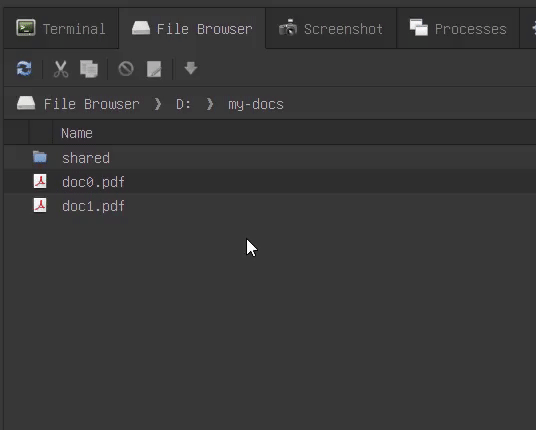Sort by the Name column header
The image size is (536, 430).
(77, 133)
